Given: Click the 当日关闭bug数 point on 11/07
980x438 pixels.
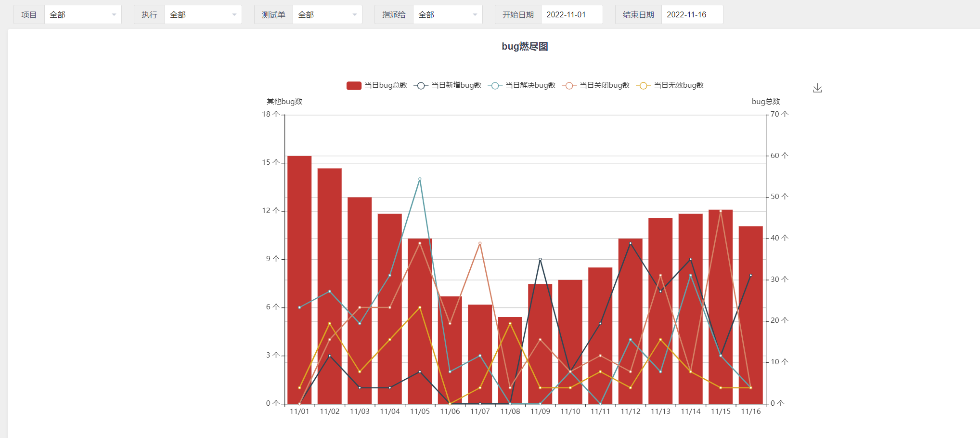Looking at the screenshot, I should tap(480, 243).
